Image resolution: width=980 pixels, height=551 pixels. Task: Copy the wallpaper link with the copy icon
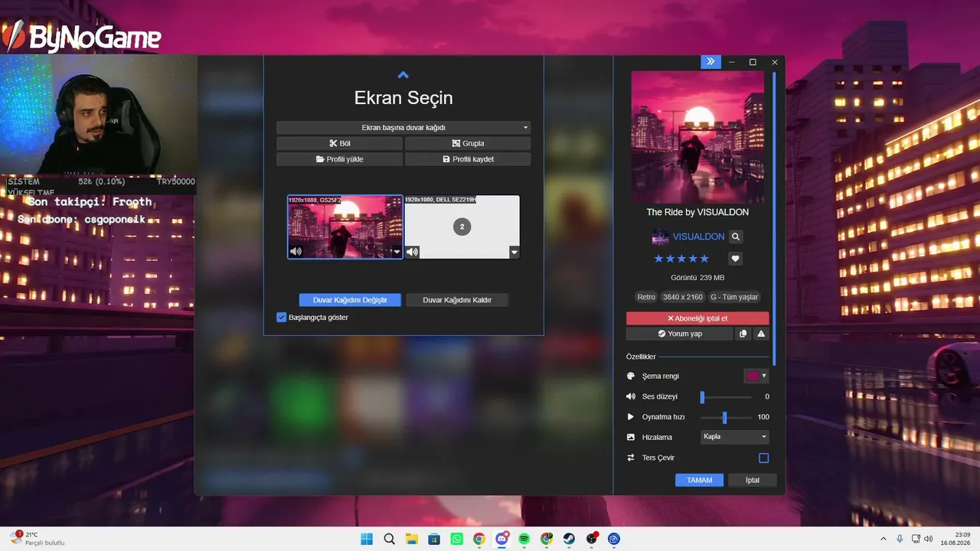click(x=743, y=334)
